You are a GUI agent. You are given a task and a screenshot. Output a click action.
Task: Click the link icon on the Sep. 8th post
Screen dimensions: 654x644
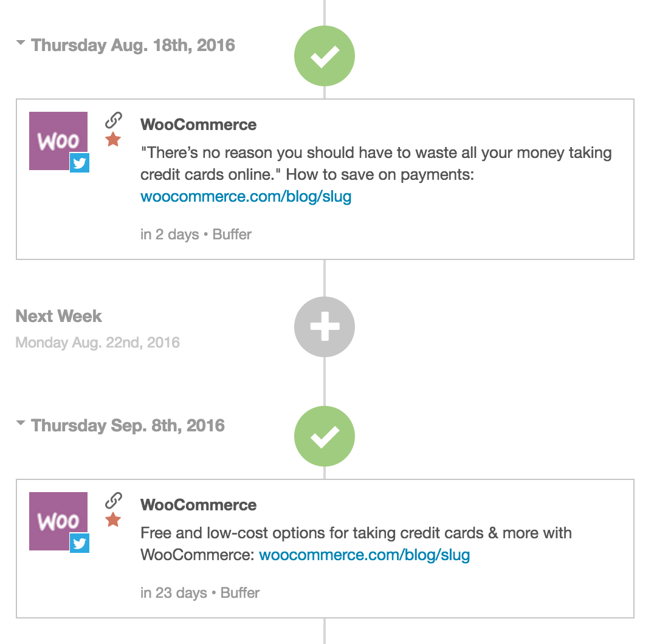coord(114,501)
